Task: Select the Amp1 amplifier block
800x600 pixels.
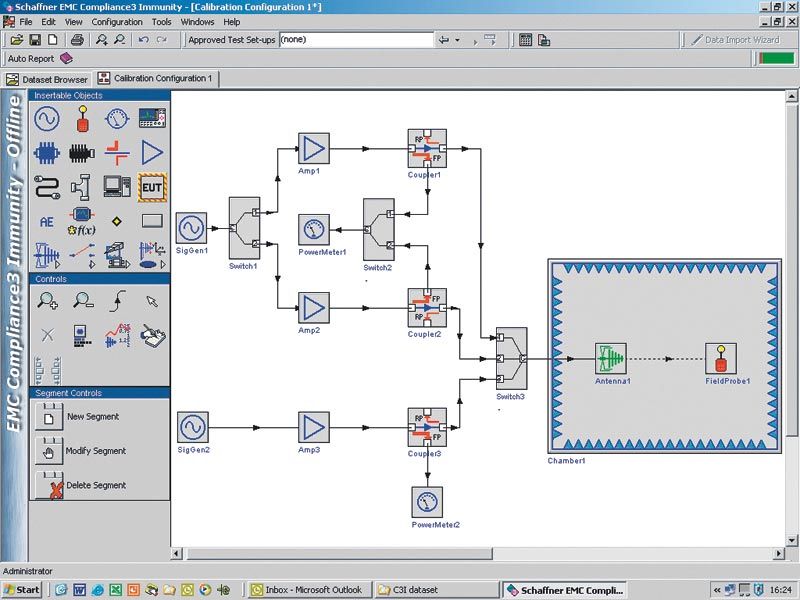Action: [x=314, y=148]
